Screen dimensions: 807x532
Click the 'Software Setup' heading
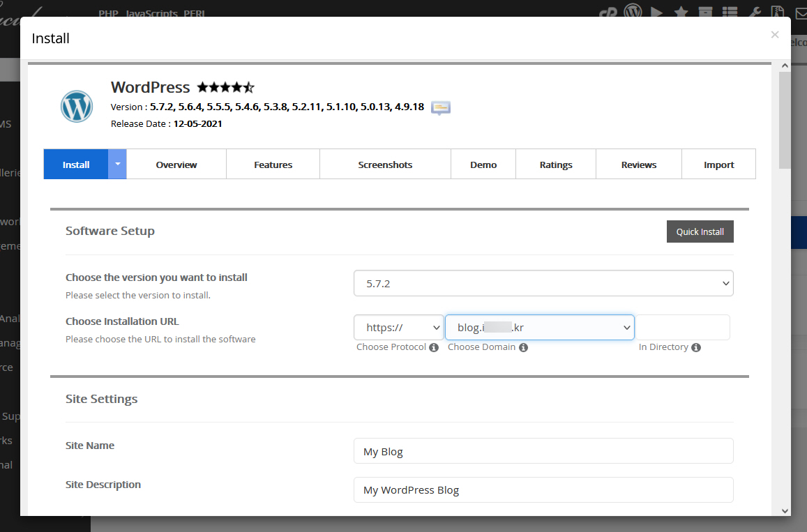[110, 231]
